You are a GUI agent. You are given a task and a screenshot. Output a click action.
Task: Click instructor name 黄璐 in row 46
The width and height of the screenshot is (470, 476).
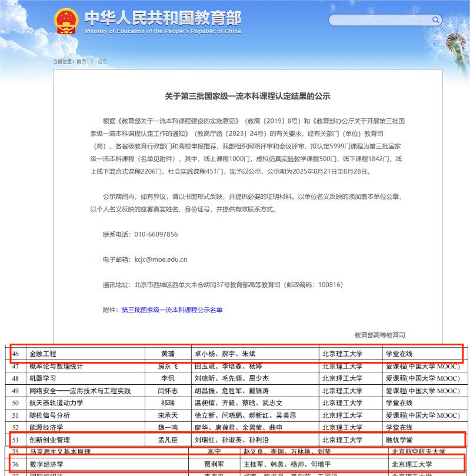click(x=168, y=354)
